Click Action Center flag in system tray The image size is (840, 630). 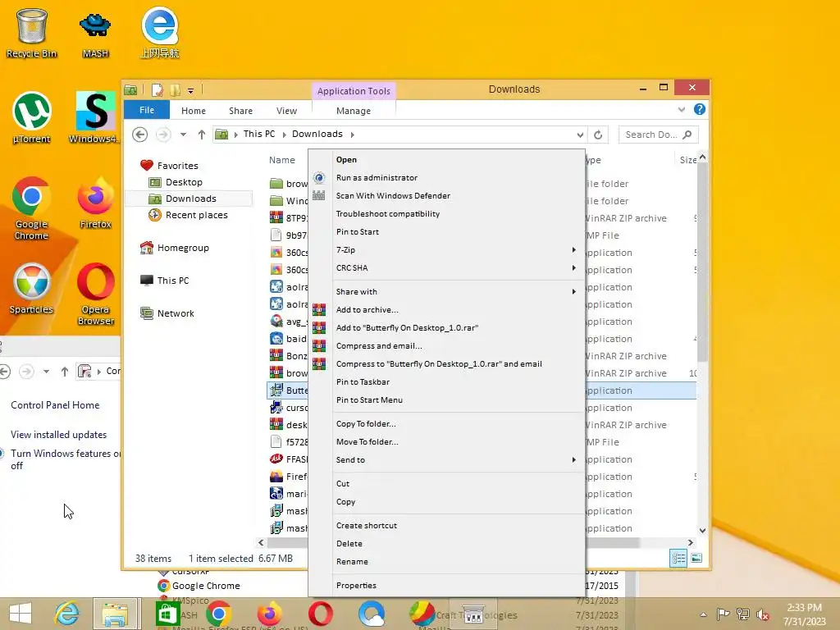[x=723, y=614]
